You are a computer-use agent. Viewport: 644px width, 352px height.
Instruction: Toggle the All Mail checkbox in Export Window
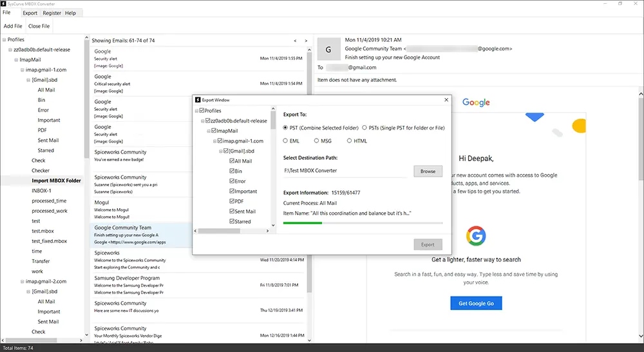(232, 161)
